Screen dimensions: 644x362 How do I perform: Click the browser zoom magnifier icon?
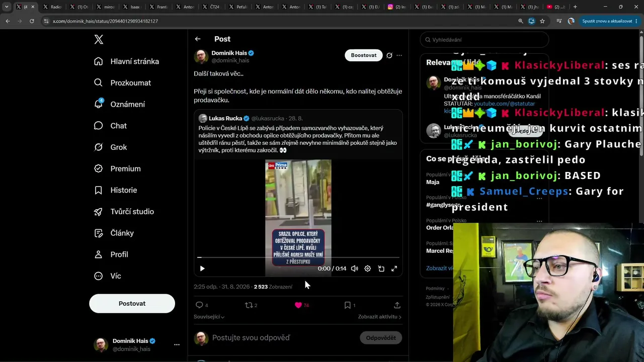(x=521, y=21)
